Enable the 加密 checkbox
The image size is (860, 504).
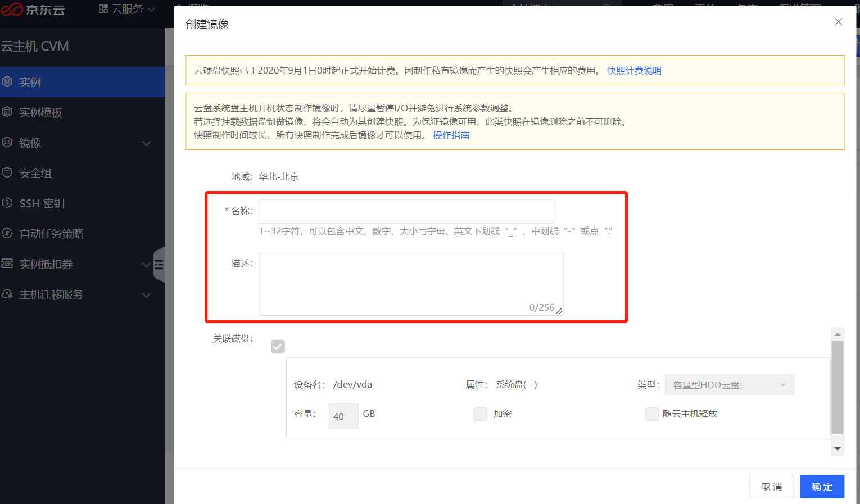click(x=480, y=414)
